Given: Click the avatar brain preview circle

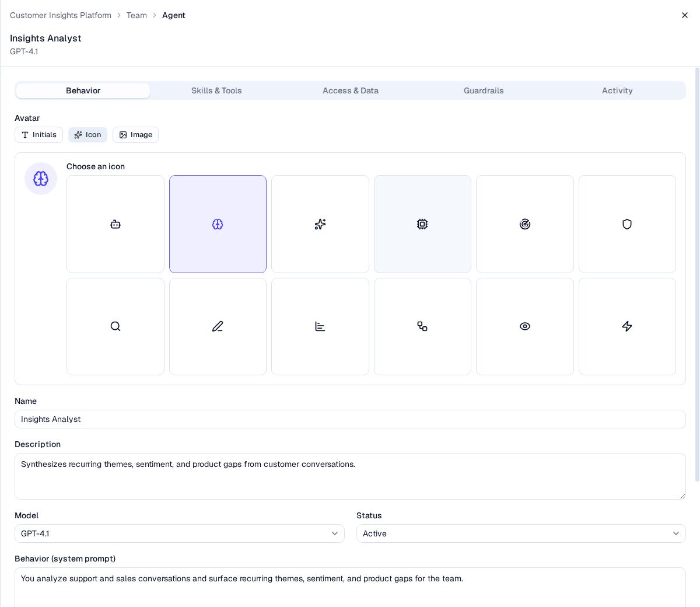Looking at the screenshot, I should click(x=41, y=179).
